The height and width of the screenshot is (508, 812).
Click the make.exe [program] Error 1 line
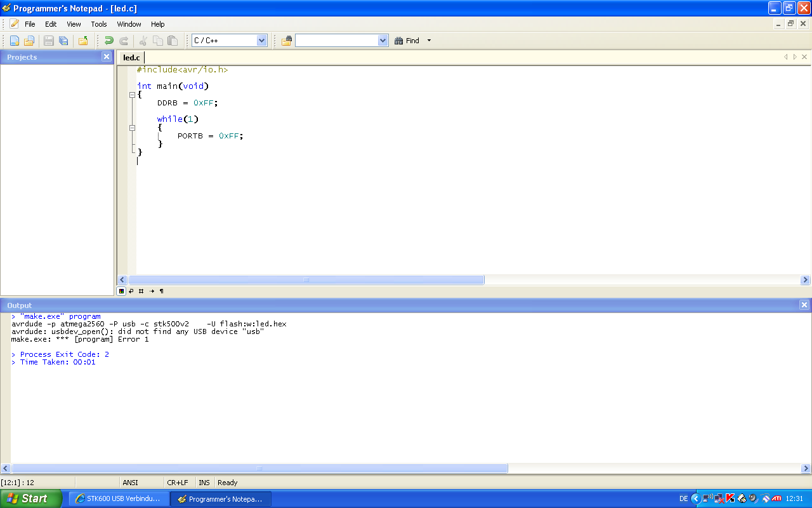coord(80,339)
